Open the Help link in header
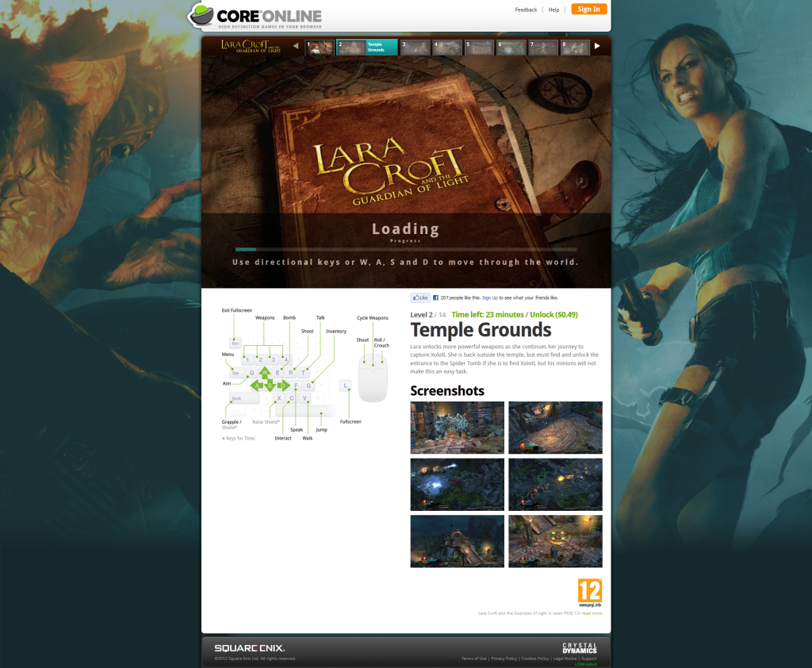The height and width of the screenshot is (668, 812). (x=553, y=10)
